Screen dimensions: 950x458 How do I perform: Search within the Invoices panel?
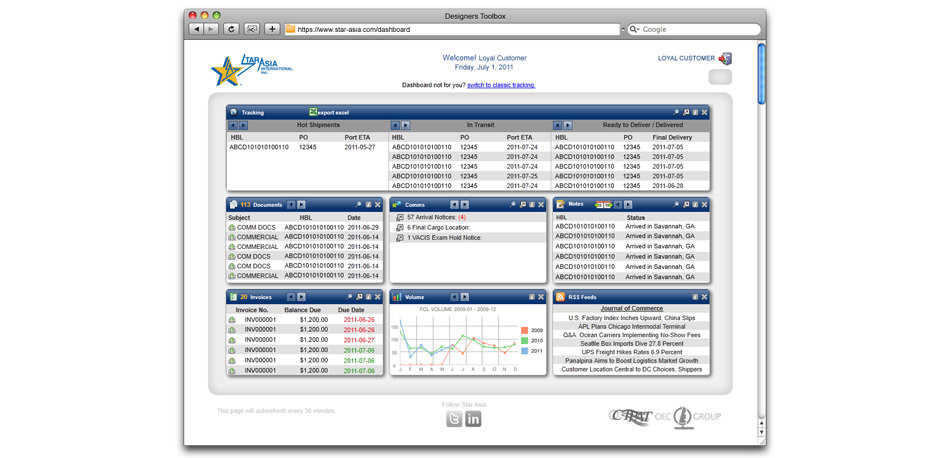(349, 297)
